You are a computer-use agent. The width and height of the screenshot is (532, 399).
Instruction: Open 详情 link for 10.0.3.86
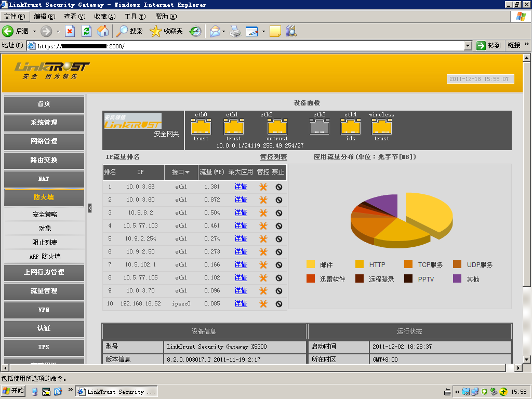241,187
